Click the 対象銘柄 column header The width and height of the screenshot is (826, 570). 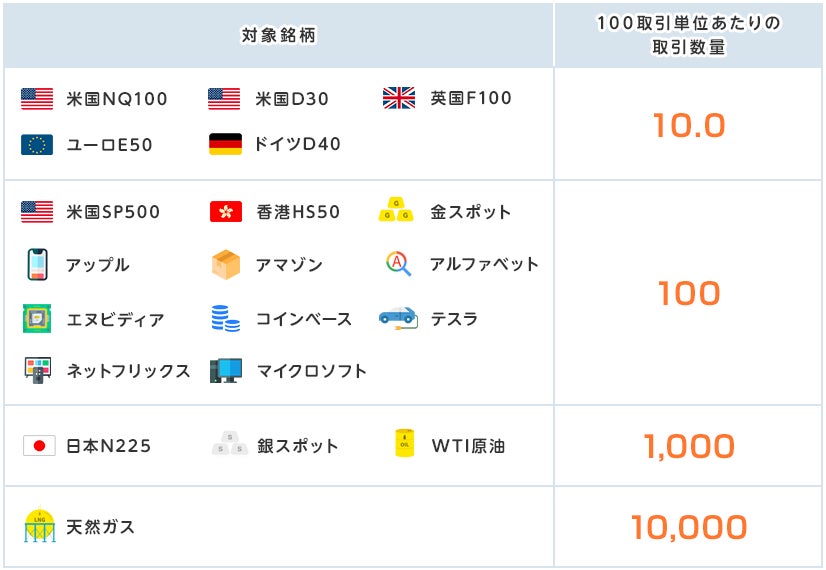tap(279, 35)
